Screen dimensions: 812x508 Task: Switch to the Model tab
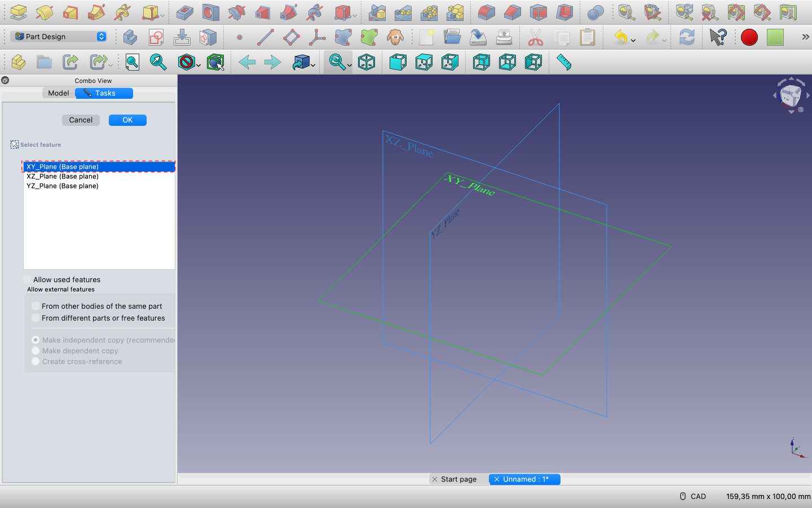(x=58, y=93)
